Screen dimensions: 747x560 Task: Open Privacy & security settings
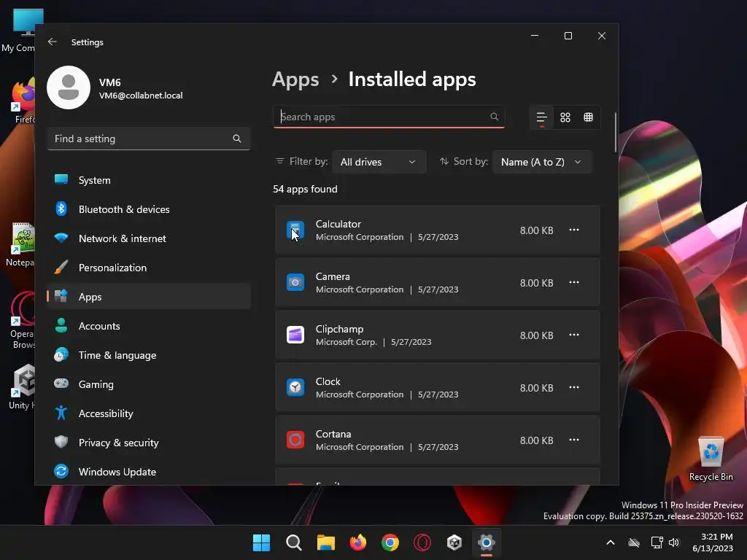tap(149, 443)
